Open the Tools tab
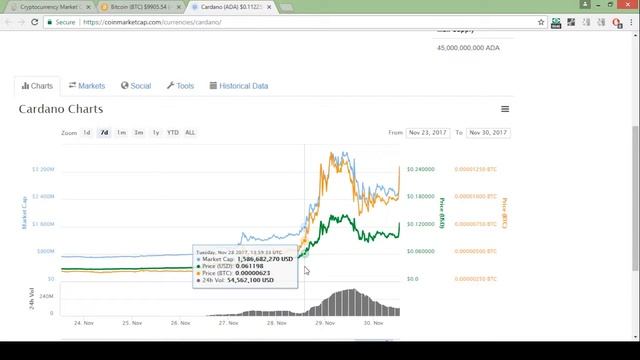640x360 pixels. [180, 86]
